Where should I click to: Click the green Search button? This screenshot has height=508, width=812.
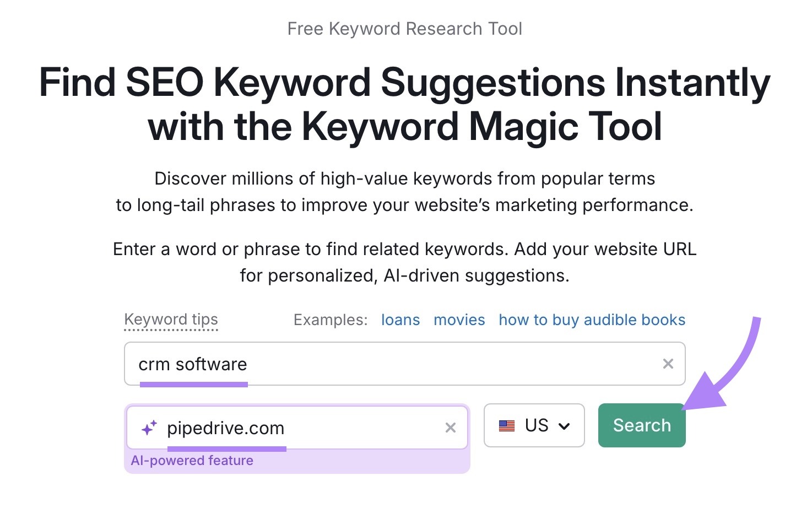click(x=641, y=425)
